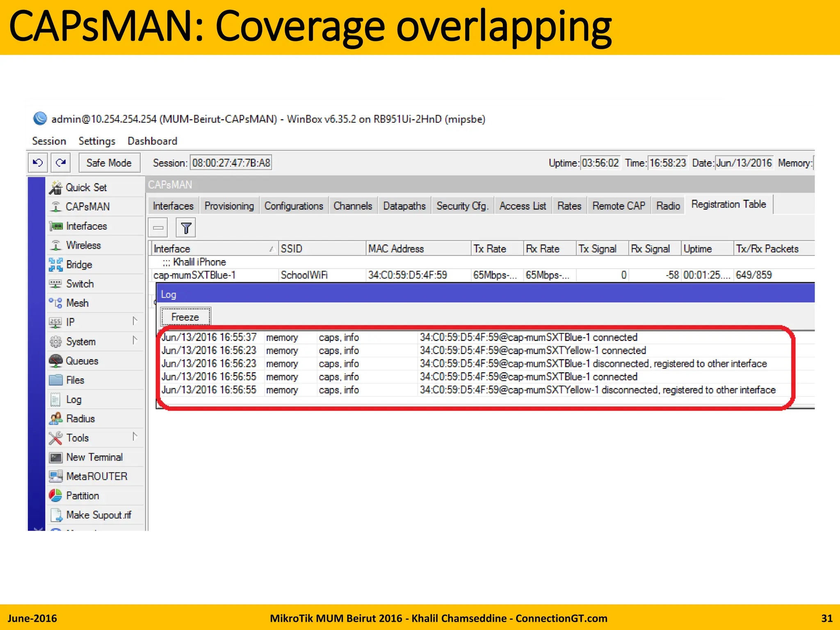Click the remove (minus) button

158,228
